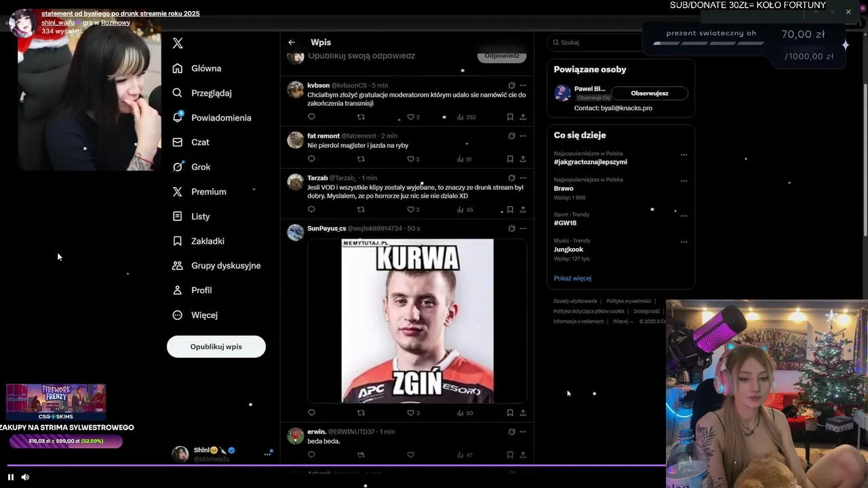Share SunPayus_cs's post

click(x=523, y=413)
